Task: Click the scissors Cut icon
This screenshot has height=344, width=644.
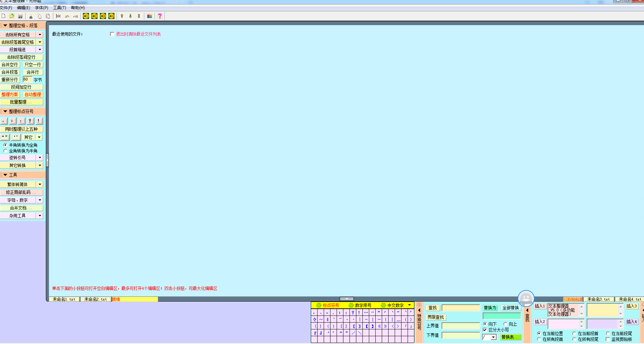Action: pyautogui.click(x=31, y=16)
